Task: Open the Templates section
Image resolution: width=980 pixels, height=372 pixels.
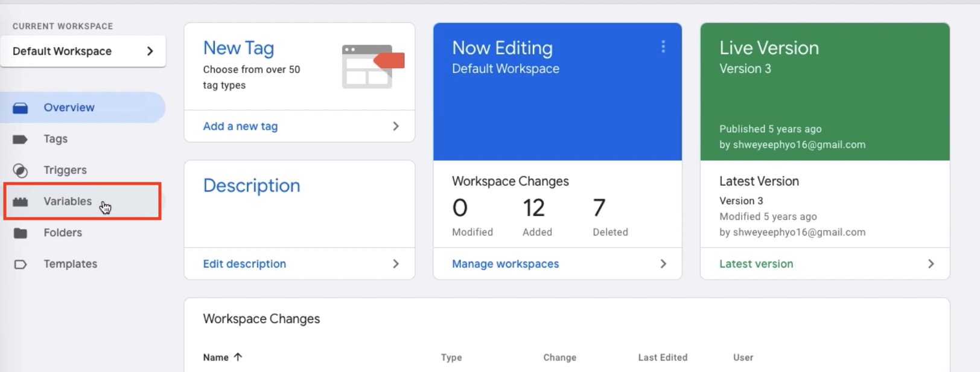Action: pos(70,264)
